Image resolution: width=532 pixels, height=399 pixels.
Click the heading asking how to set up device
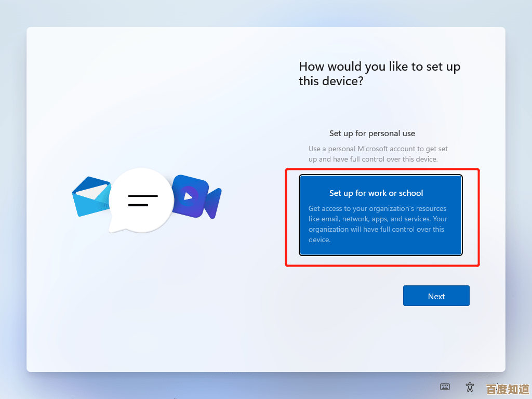[x=379, y=73]
